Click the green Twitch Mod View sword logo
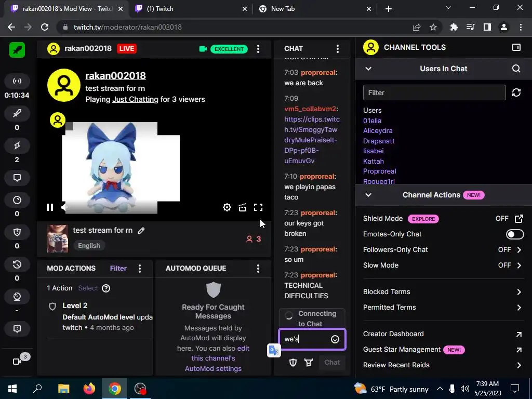The height and width of the screenshot is (399, 532). coord(17,49)
